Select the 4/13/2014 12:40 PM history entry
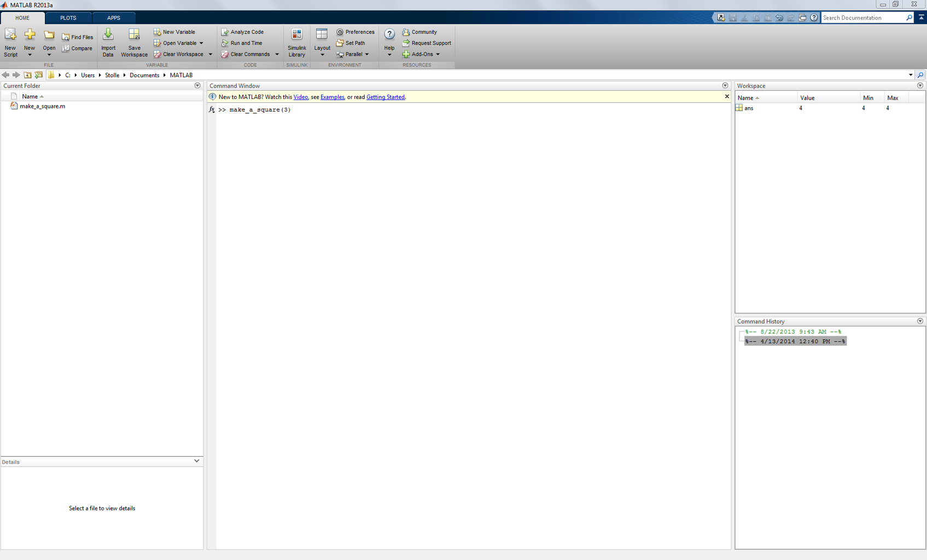 pos(795,341)
